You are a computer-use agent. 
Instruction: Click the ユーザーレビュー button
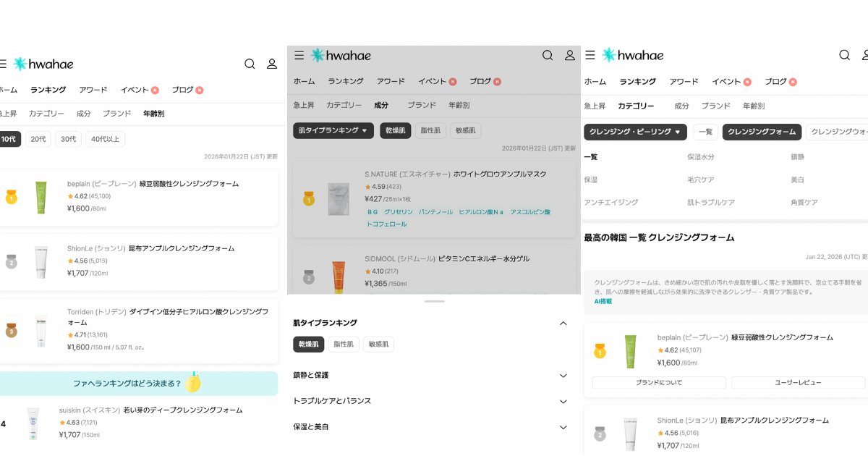(797, 382)
